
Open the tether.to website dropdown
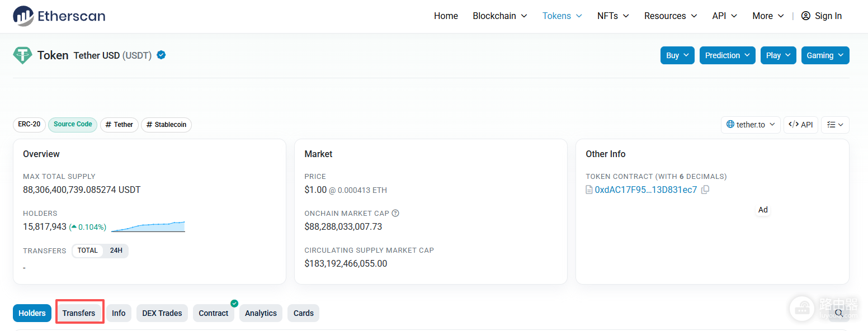(751, 125)
